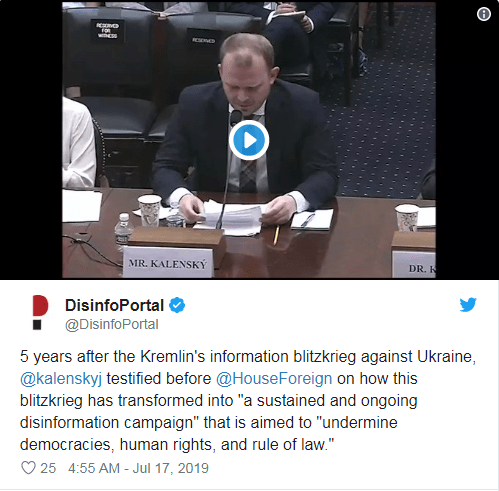Click the partial DR. K nameplate
499x491 pixels.
coord(414,265)
